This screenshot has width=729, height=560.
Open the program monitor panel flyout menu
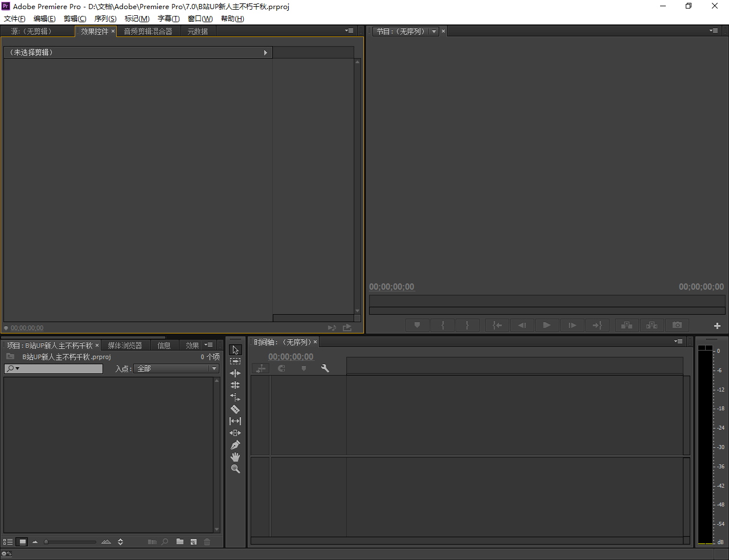coord(713,31)
